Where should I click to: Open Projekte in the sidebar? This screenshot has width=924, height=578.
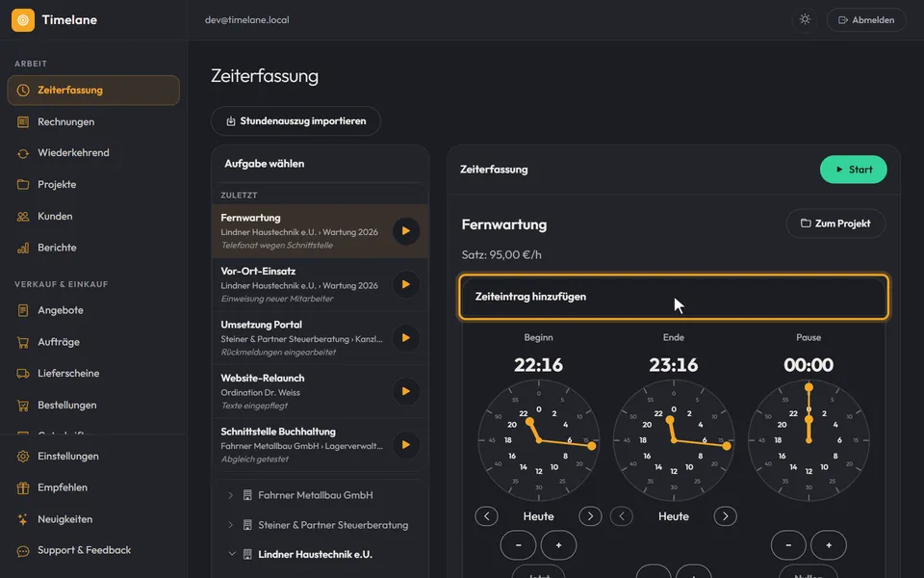tap(93, 185)
